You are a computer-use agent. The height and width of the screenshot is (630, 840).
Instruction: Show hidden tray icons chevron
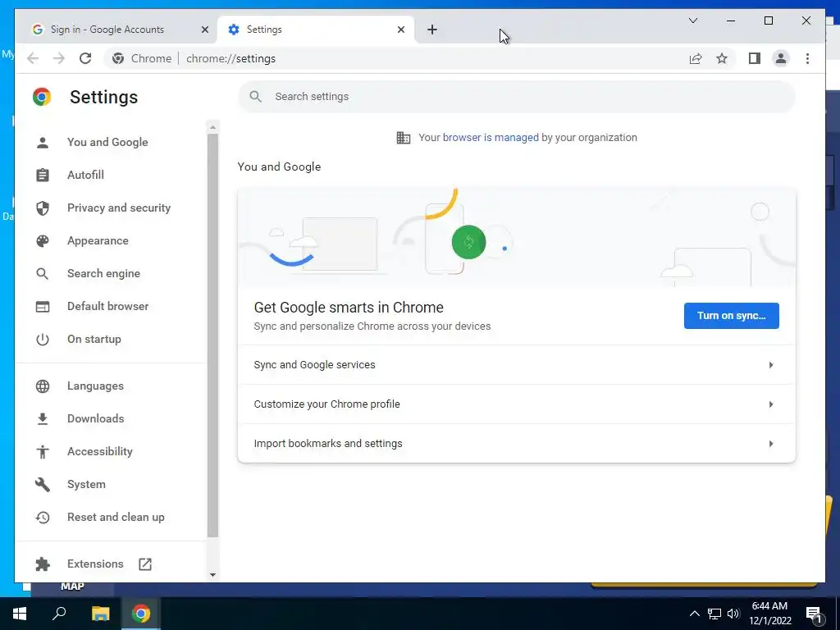pyautogui.click(x=694, y=614)
